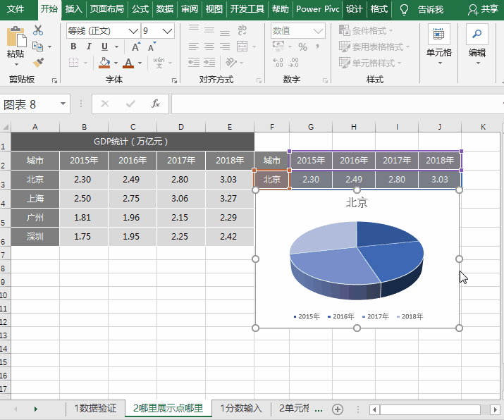This screenshot has height=420, width=504.
Task: Click the increase indent icon
Action: click(209, 62)
